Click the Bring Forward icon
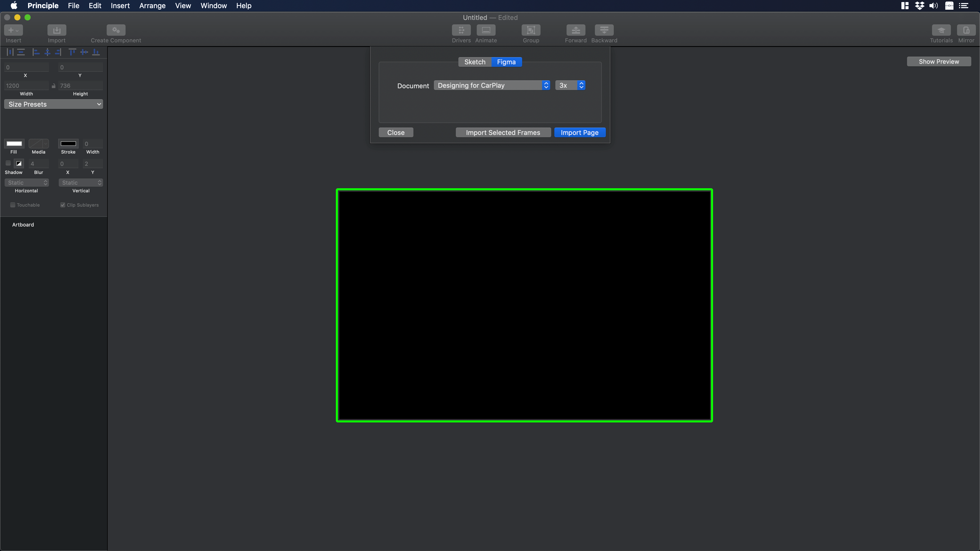 pyautogui.click(x=575, y=30)
